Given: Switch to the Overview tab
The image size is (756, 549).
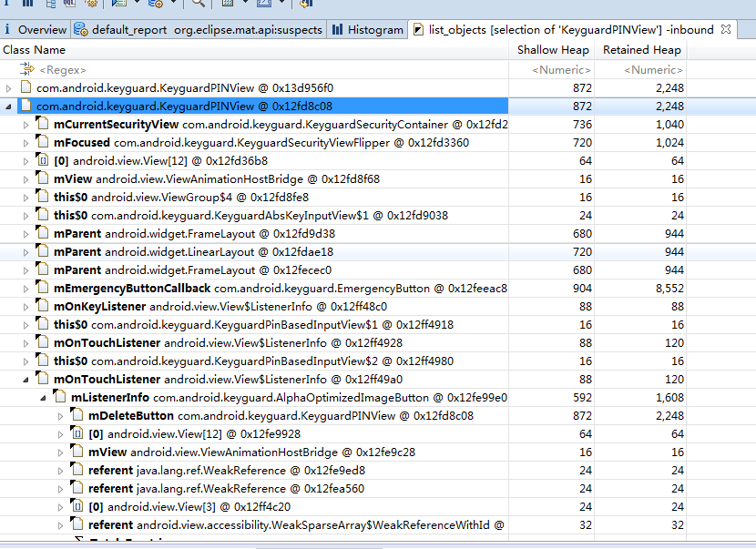Looking at the screenshot, I should [x=35, y=30].
